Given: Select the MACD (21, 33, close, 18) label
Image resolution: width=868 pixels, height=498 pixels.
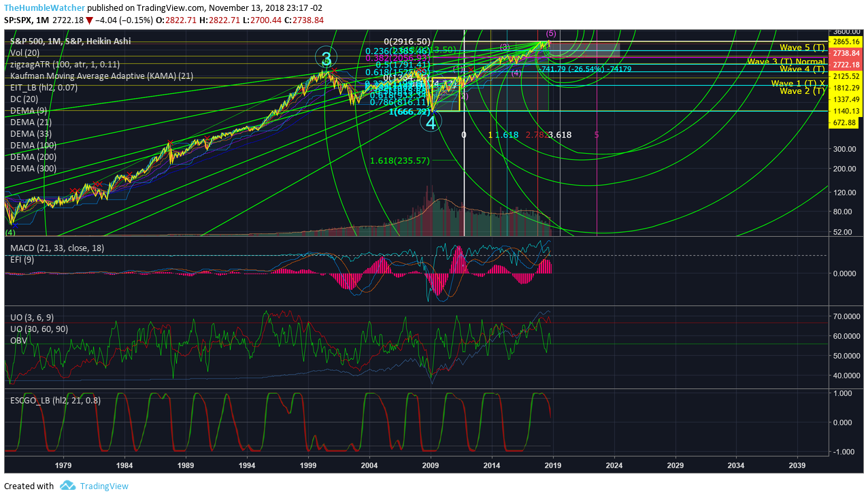Looking at the screenshot, I should [x=57, y=248].
